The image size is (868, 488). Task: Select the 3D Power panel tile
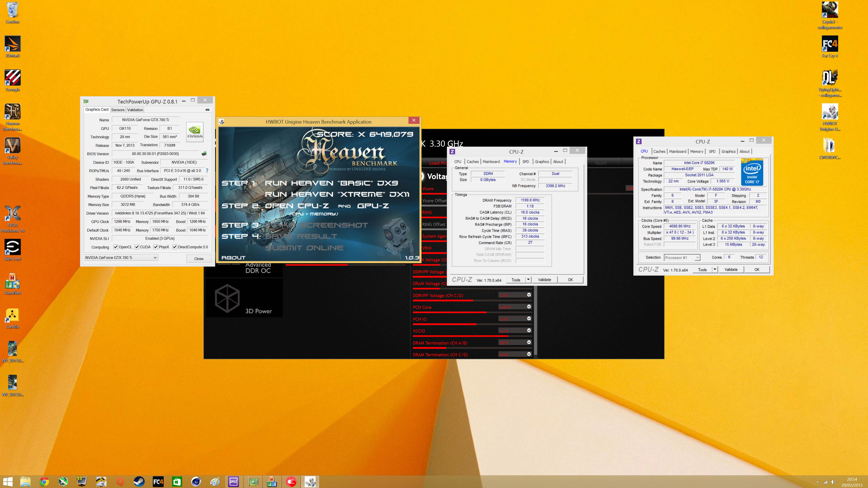tap(244, 298)
